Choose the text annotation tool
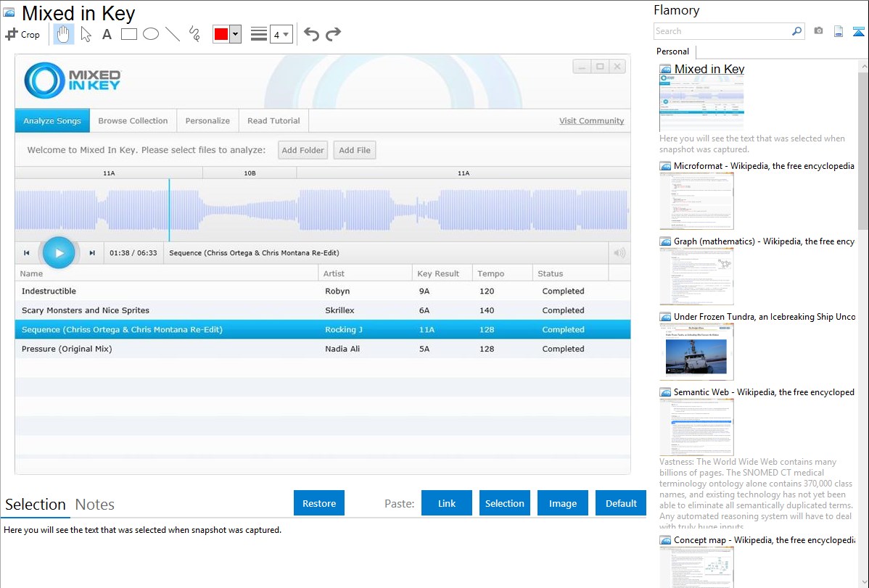Image resolution: width=869 pixels, height=588 pixels. click(x=107, y=34)
